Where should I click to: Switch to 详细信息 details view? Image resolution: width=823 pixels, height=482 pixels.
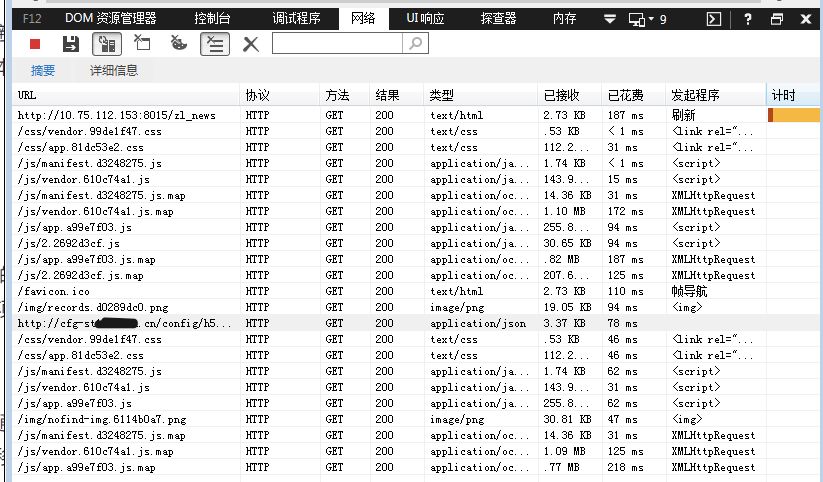pyautogui.click(x=114, y=70)
